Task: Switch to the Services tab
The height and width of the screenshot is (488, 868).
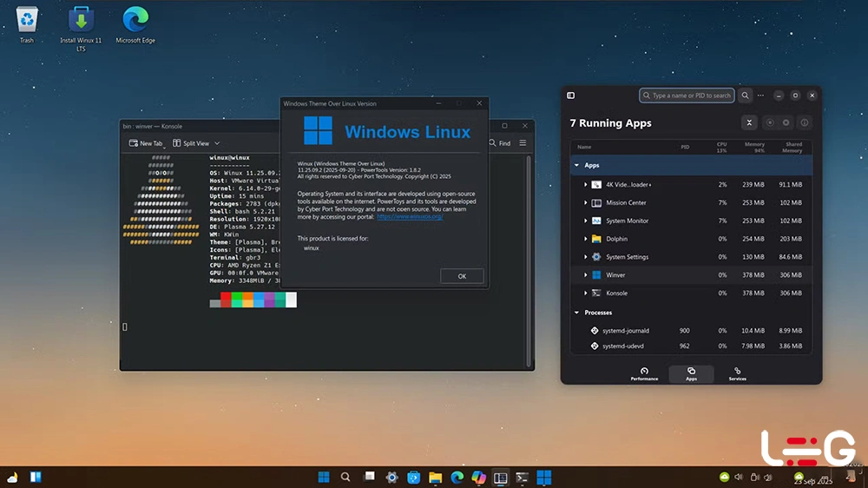Action: tap(737, 373)
